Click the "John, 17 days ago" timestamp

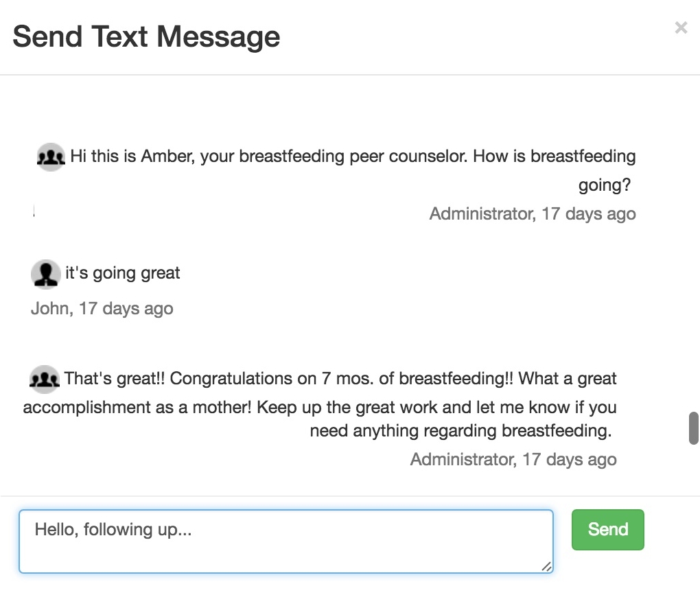102,308
